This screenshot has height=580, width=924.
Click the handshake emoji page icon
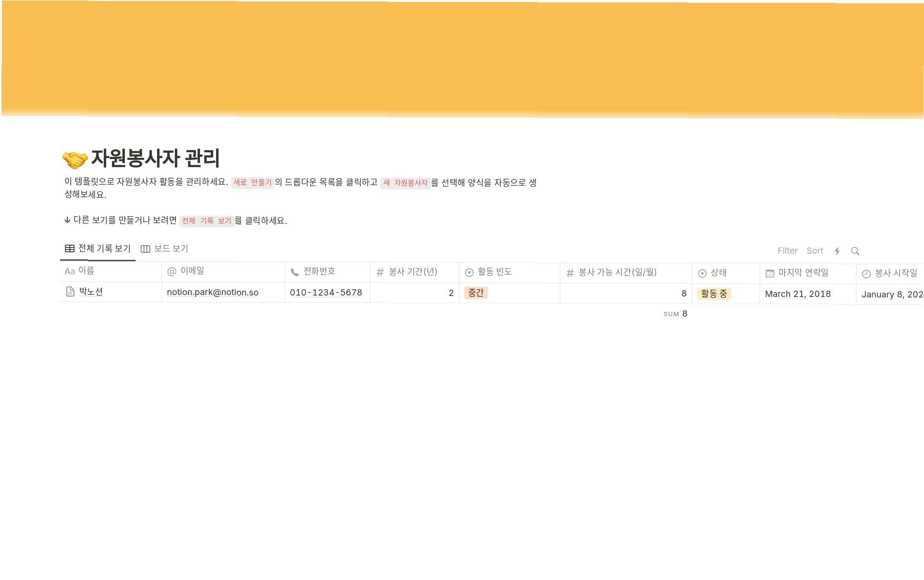click(75, 160)
